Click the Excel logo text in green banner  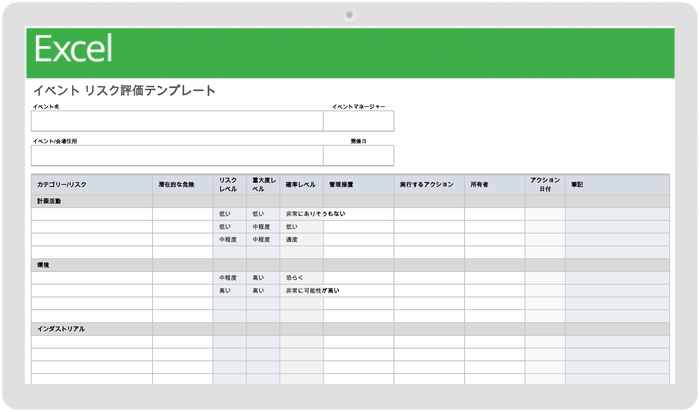73,48
